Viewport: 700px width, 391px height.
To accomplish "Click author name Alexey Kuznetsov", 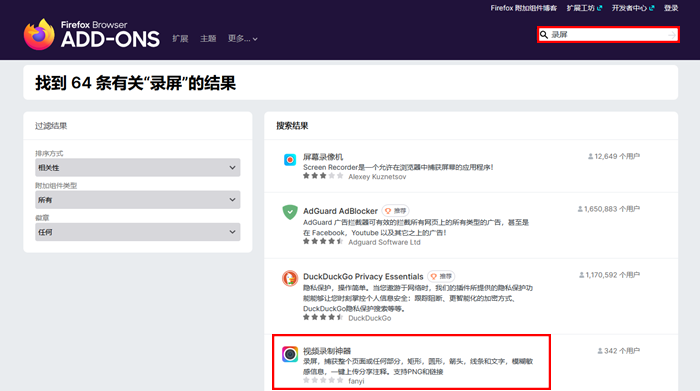I will pyautogui.click(x=377, y=177).
